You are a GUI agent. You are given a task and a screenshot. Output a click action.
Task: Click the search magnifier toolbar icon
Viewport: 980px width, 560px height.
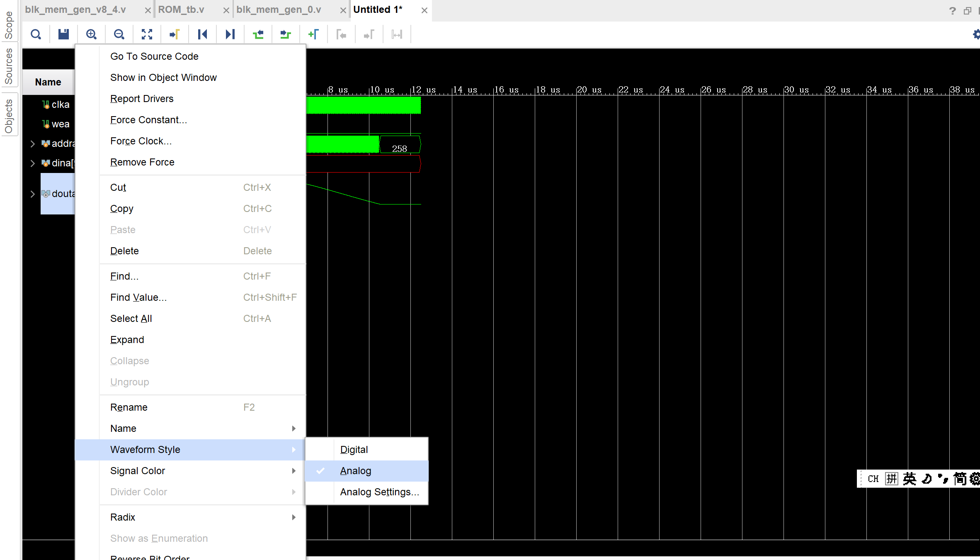(36, 34)
